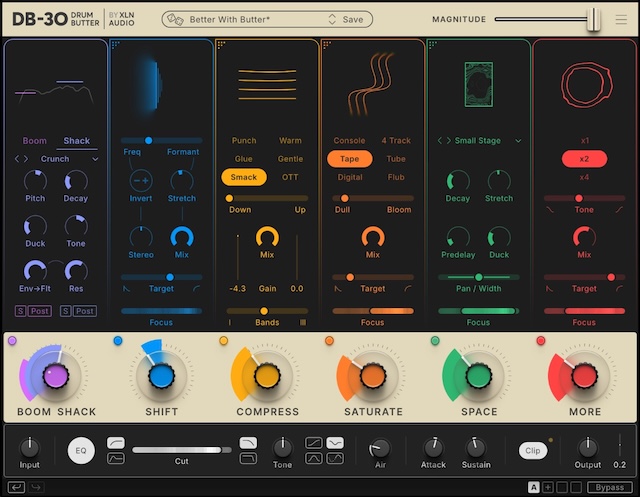Open the hamburger menu at top right
Screen dimensions: 640x497
(x=622, y=19)
